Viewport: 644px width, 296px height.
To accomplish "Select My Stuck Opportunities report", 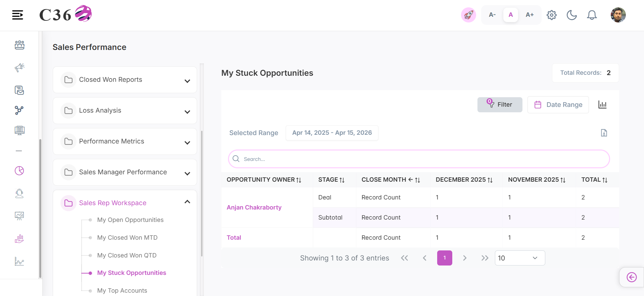I will [x=132, y=273].
